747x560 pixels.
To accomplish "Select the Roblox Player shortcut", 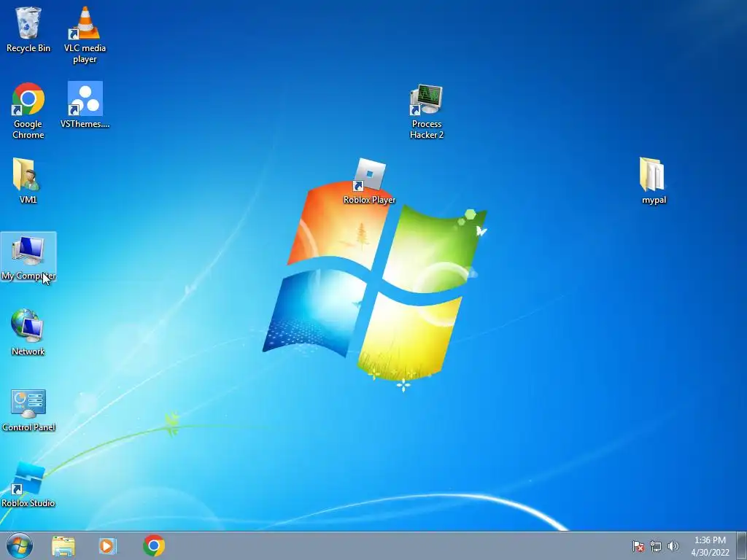I will (370, 182).
